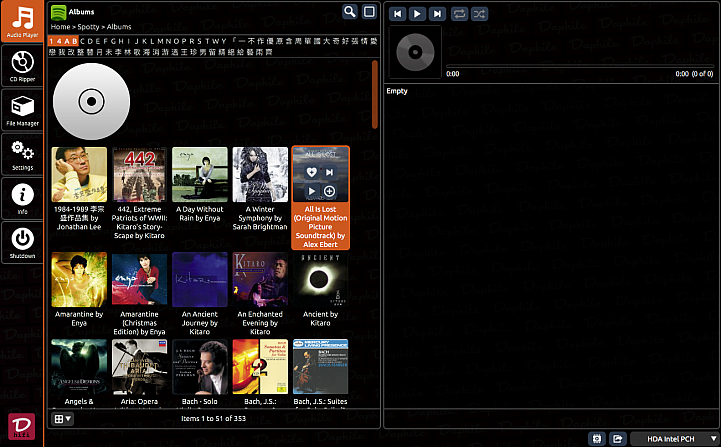Open the Info page
This screenshot has height=447, width=721.
coord(22,198)
